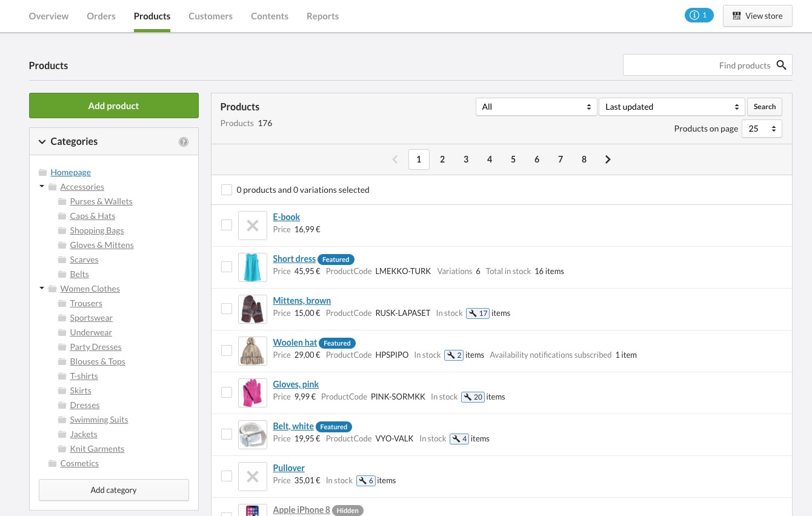This screenshot has height=516, width=812.
Task: Click the previous page left chevron
Action: (x=395, y=159)
